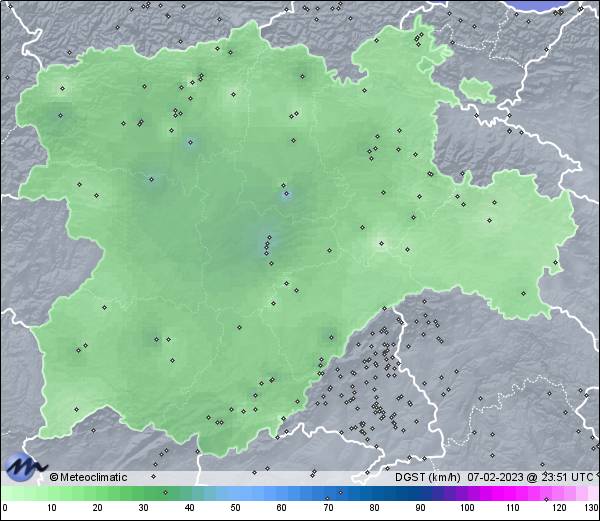
Task: Click the 60 value on the scale
Action: click(x=282, y=508)
